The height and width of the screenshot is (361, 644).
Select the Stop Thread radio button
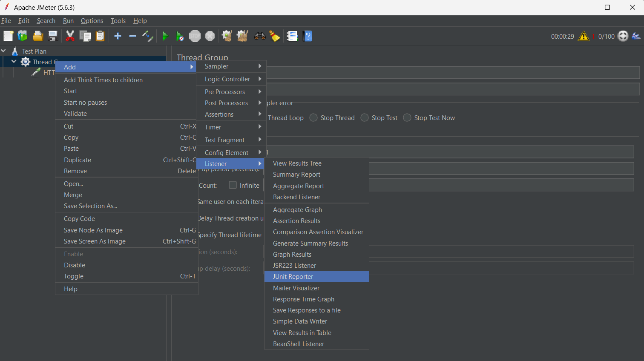click(314, 118)
